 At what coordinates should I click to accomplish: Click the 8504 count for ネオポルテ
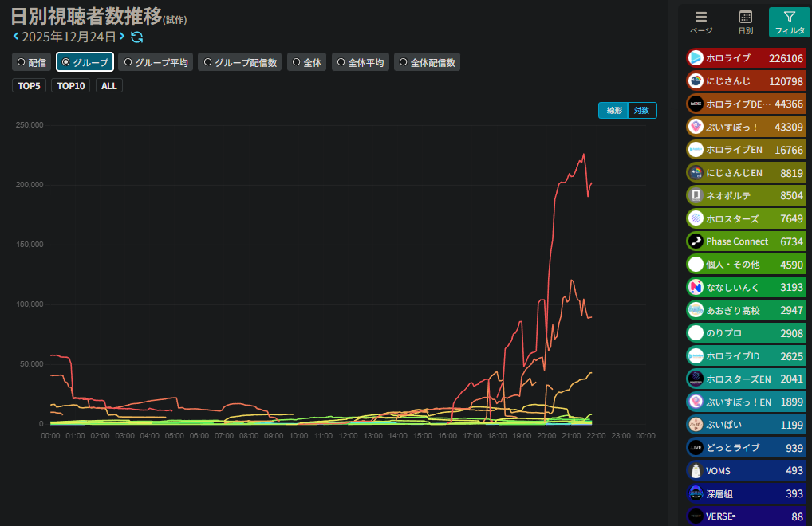coord(792,195)
